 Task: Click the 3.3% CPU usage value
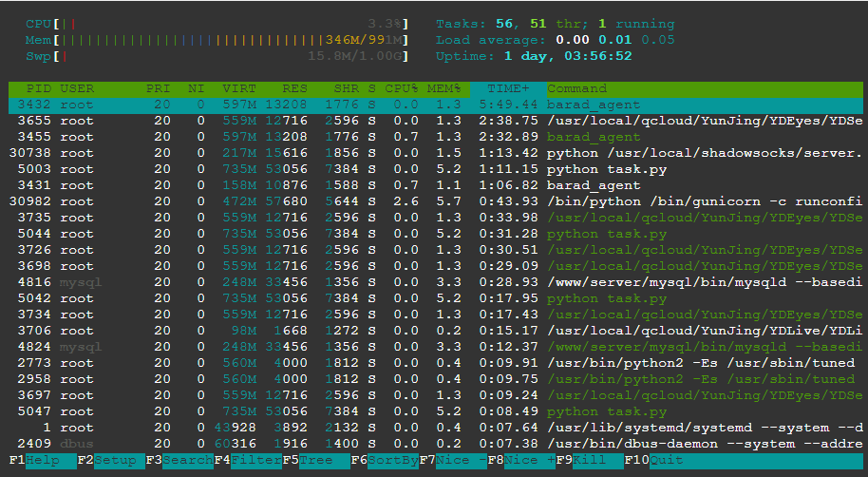pos(386,24)
